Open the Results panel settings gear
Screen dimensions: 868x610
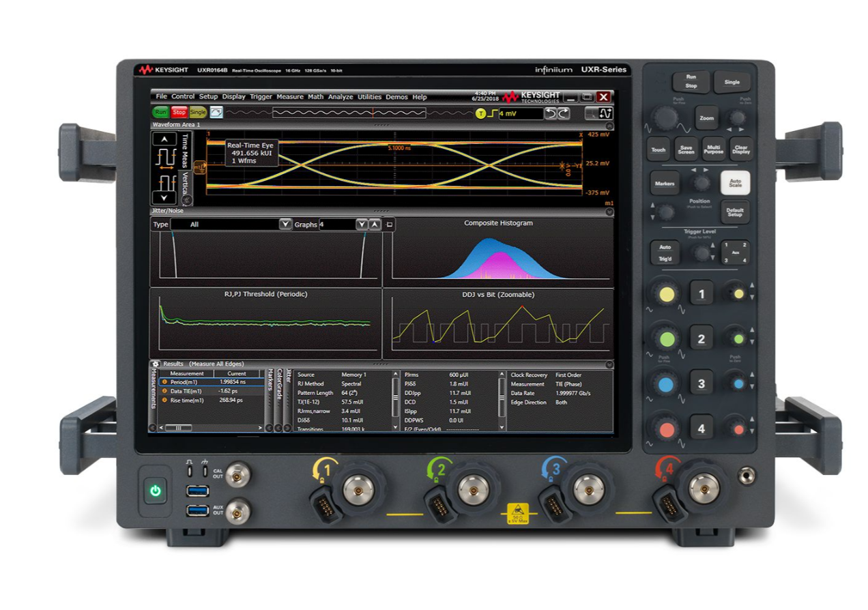157,364
